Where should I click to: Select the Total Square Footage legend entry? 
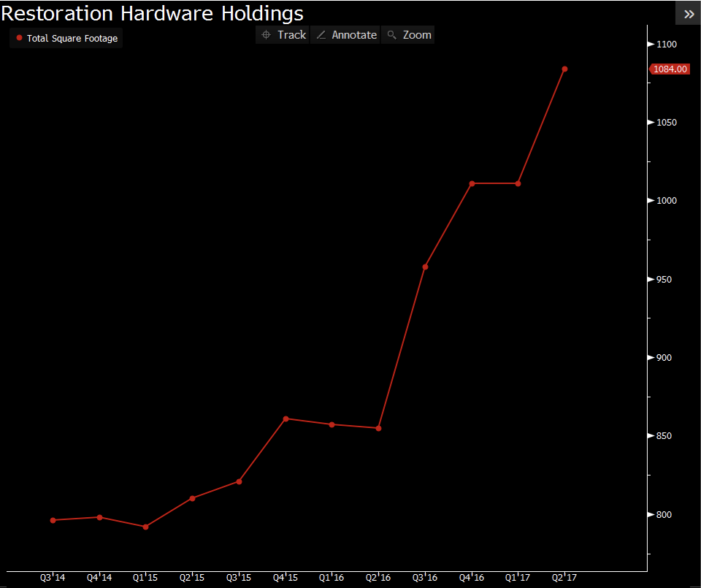tap(66, 39)
